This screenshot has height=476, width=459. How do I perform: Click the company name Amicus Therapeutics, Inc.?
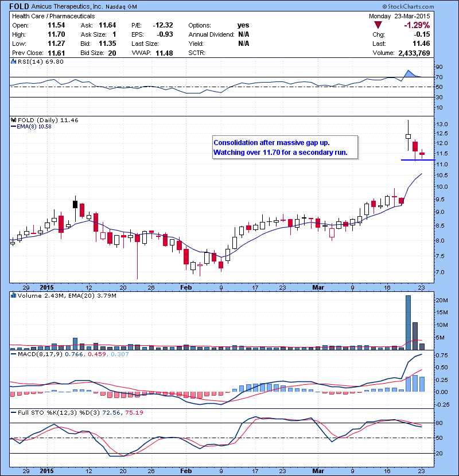tap(67, 6)
